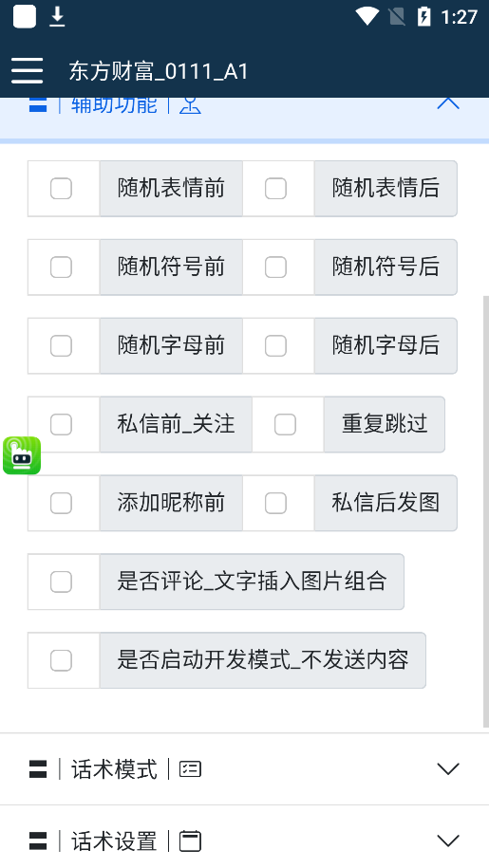This screenshot has height=868, width=489.
Task: Tap the green robot floating icon
Action: tap(22, 455)
